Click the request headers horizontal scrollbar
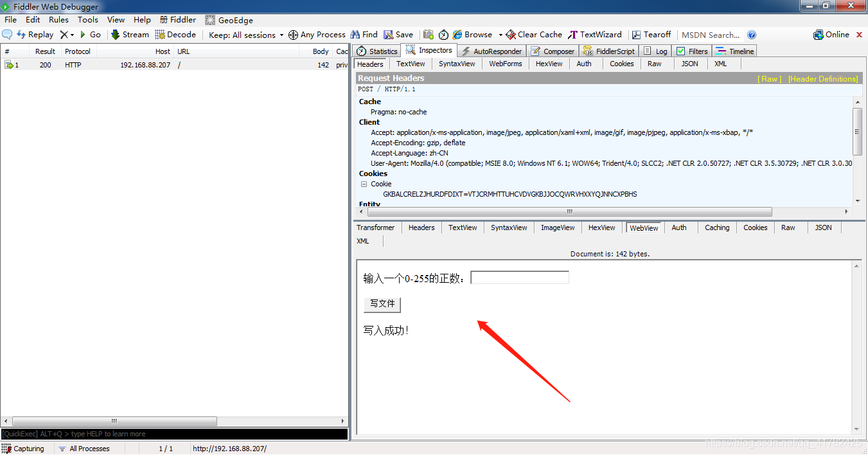Image resolution: width=868 pixels, height=455 pixels. coord(569,211)
